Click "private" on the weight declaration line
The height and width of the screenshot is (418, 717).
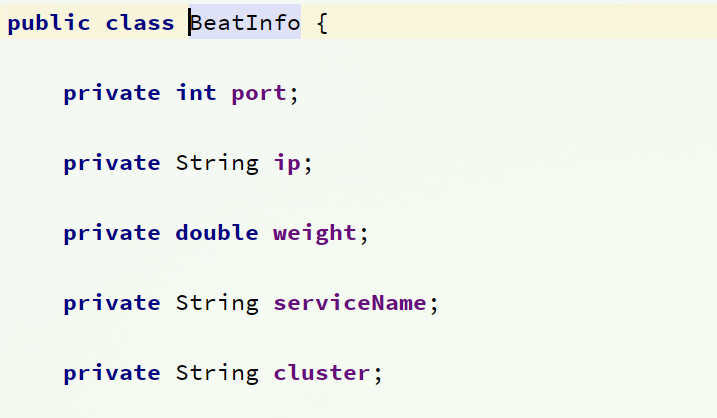(x=112, y=233)
